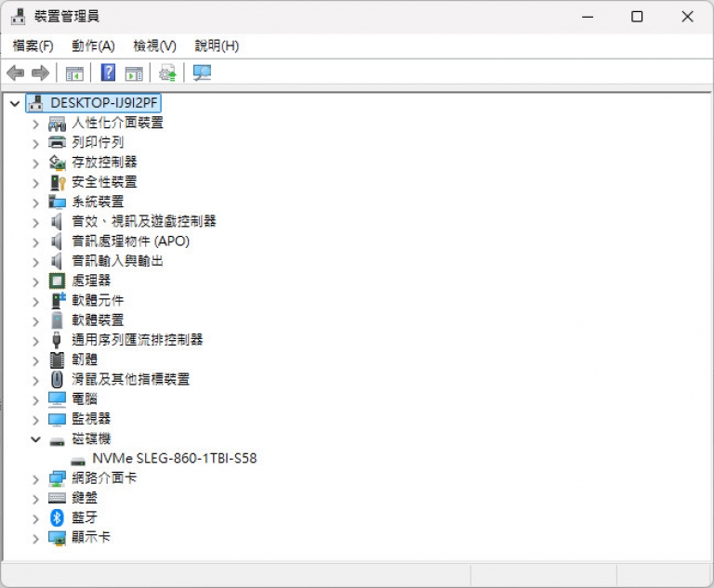Click the monitor icon beside 監視器
This screenshot has height=588, width=714.
pos(57,419)
